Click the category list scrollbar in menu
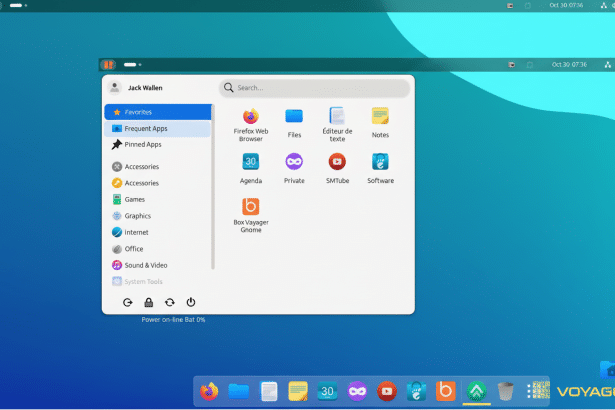Screen dimensions: 615x410 pos(213,187)
